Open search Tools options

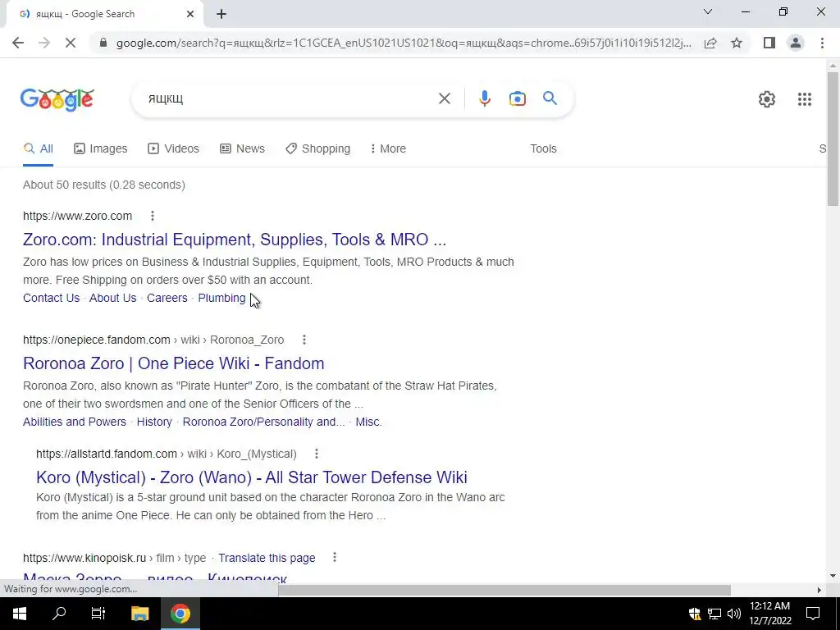543,148
